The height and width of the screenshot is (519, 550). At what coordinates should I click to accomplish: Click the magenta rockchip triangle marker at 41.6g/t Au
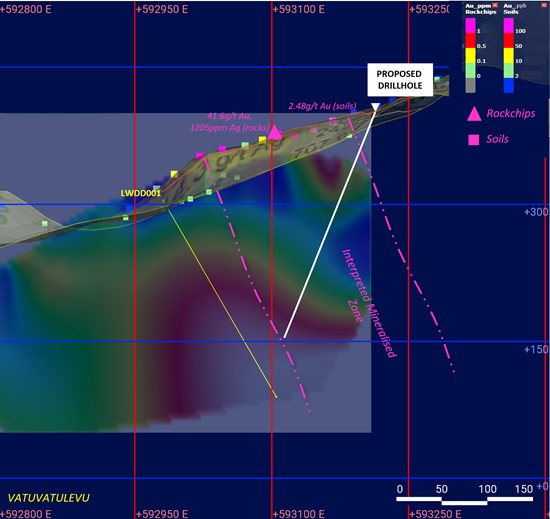pos(275,133)
